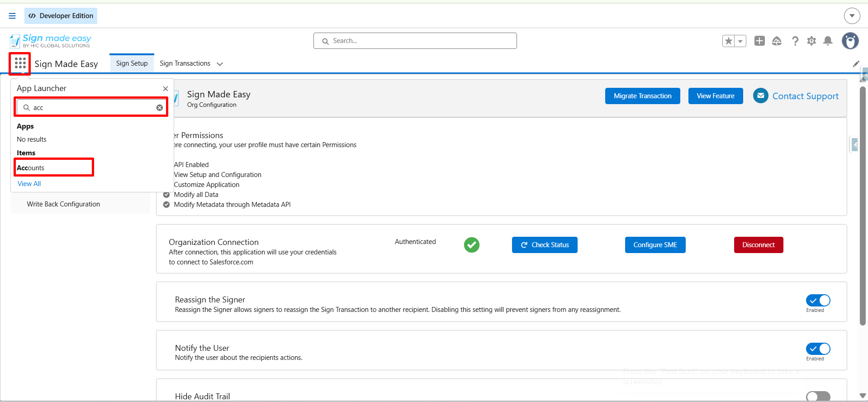Open the Trailhead guidance icon

(x=777, y=41)
